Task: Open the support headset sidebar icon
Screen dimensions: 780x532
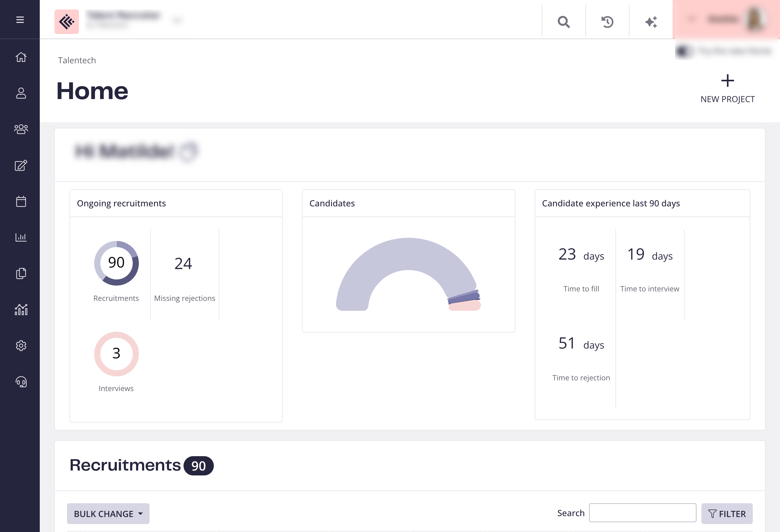Action: coord(21,382)
